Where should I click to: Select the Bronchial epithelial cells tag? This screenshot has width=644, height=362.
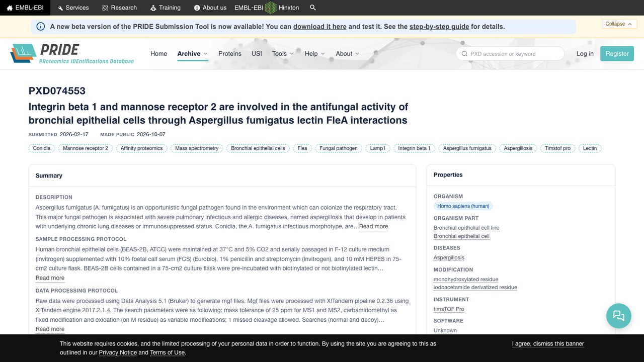coord(258,148)
